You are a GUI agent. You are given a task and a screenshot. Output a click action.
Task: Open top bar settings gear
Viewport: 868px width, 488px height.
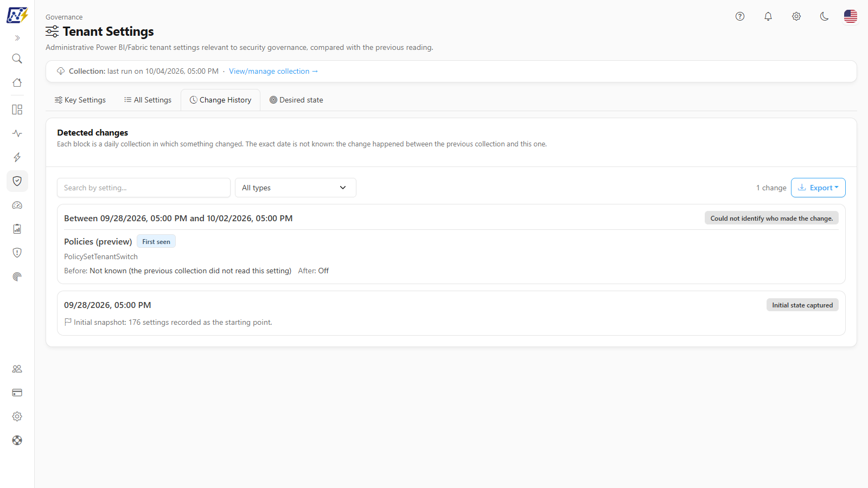click(796, 16)
